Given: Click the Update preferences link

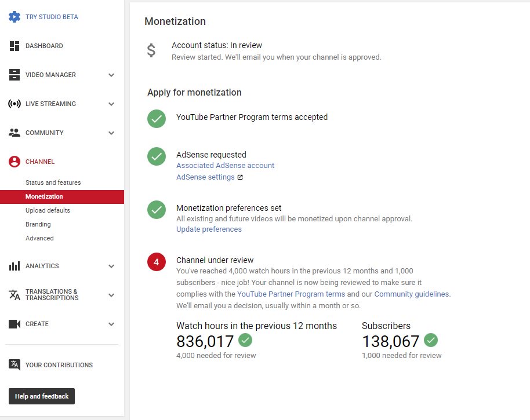Looking at the screenshot, I should point(209,229).
